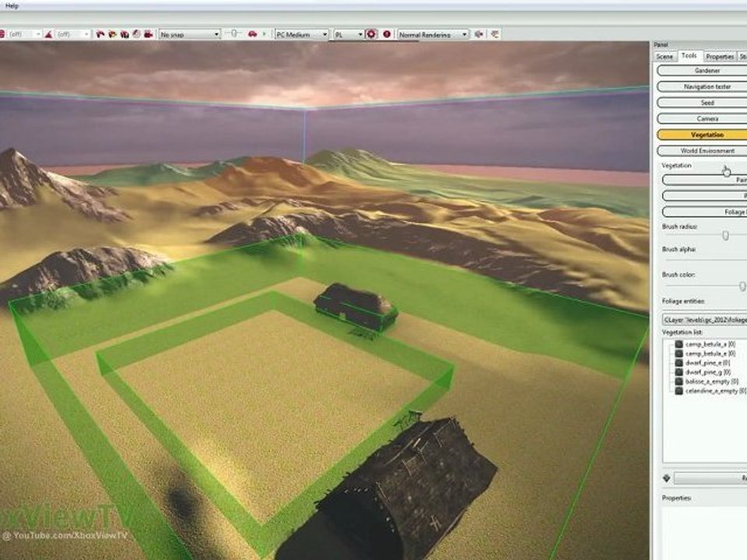
Task: Select camp_betula_a in vegetation list
Action: [x=710, y=345]
